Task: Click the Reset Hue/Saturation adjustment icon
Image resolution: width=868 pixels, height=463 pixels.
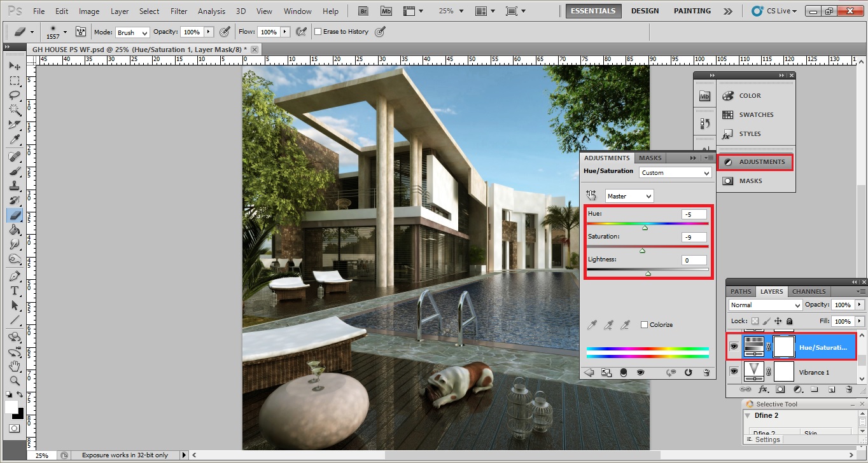Action: pyautogui.click(x=689, y=372)
